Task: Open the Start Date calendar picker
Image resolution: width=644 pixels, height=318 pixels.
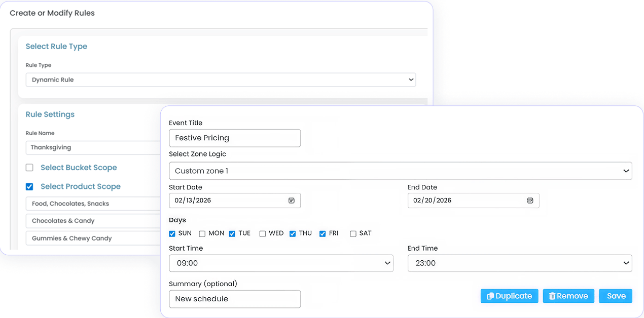Action: point(292,201)
